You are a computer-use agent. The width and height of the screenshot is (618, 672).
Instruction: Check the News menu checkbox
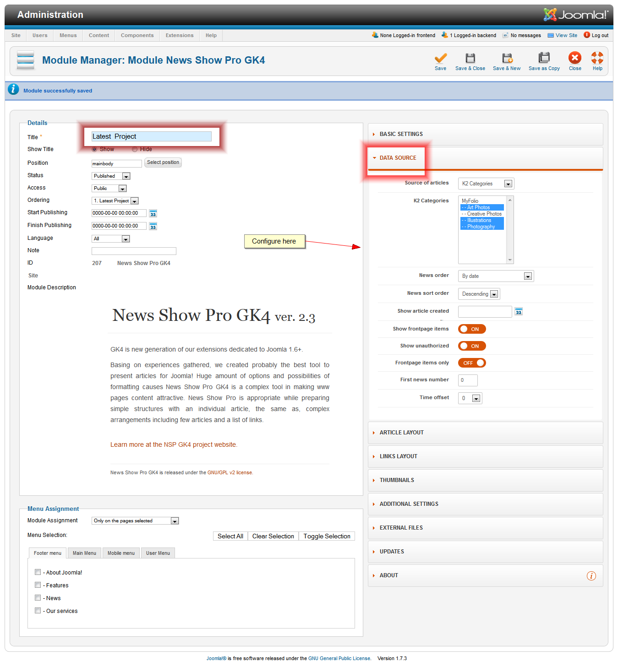[x=38, y=598]
